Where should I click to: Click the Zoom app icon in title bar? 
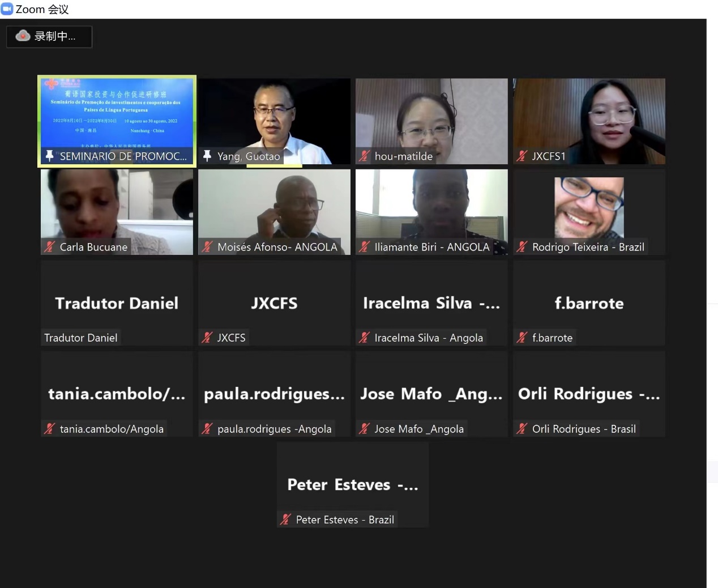(7, 9)
